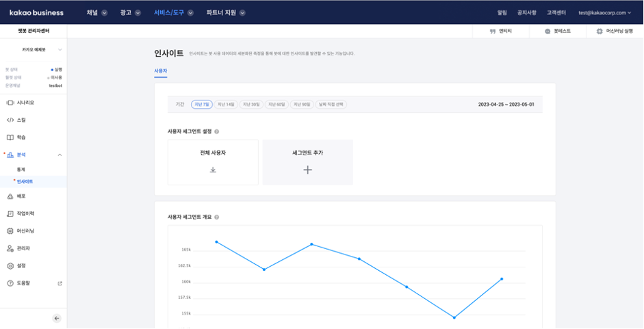Click 날짜 직접 선택 date picker option
This screenshot has width=644, height=329.
331,105
